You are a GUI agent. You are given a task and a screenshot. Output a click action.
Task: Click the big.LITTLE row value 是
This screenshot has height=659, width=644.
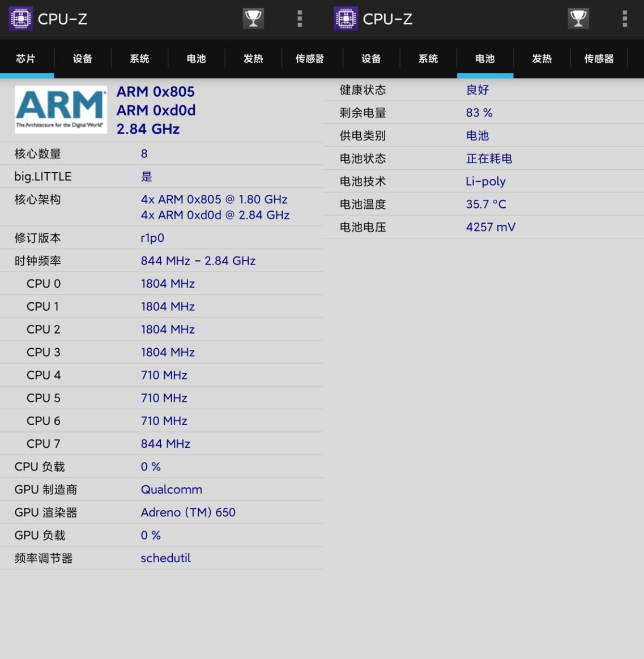tap(146, 177)
